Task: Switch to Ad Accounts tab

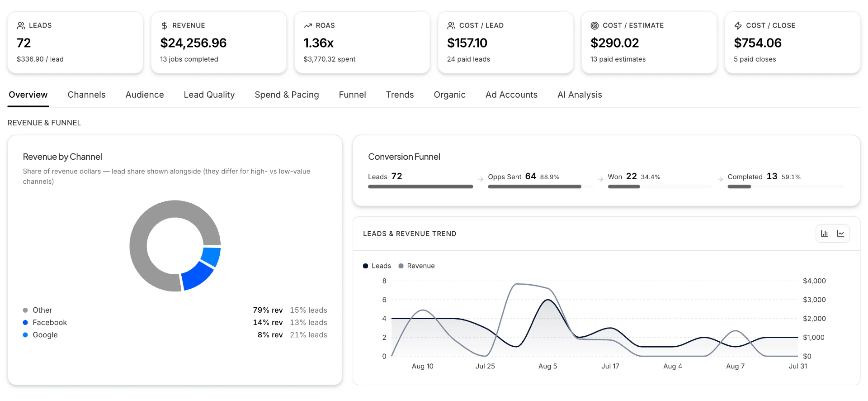Action: [511, 95]
